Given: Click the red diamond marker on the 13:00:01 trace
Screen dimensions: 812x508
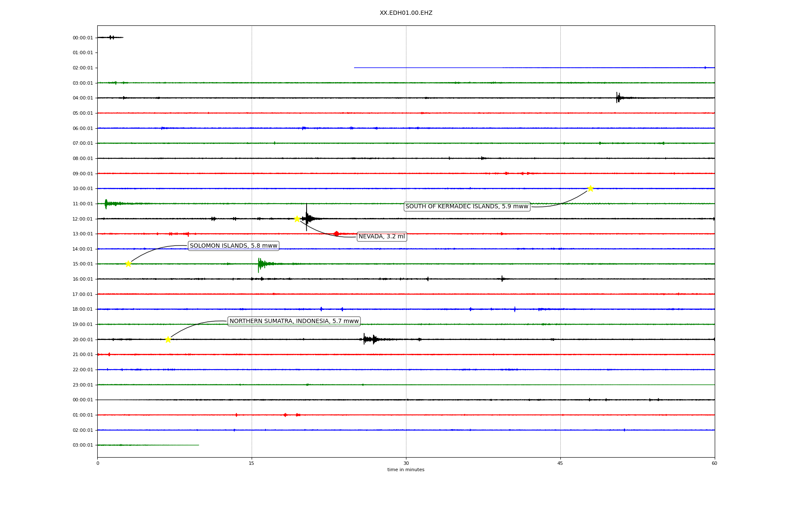Looking at the screenshot, I should 336,234.
